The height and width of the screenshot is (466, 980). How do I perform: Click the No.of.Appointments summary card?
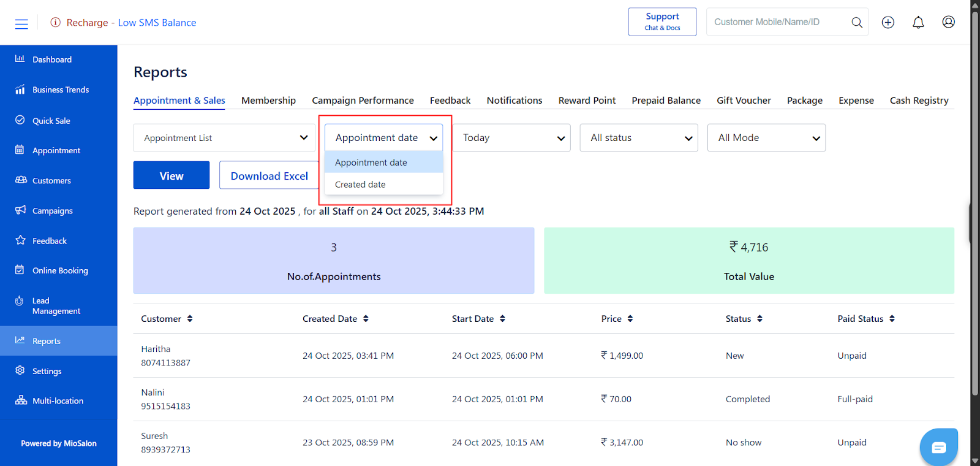point(334,261)
